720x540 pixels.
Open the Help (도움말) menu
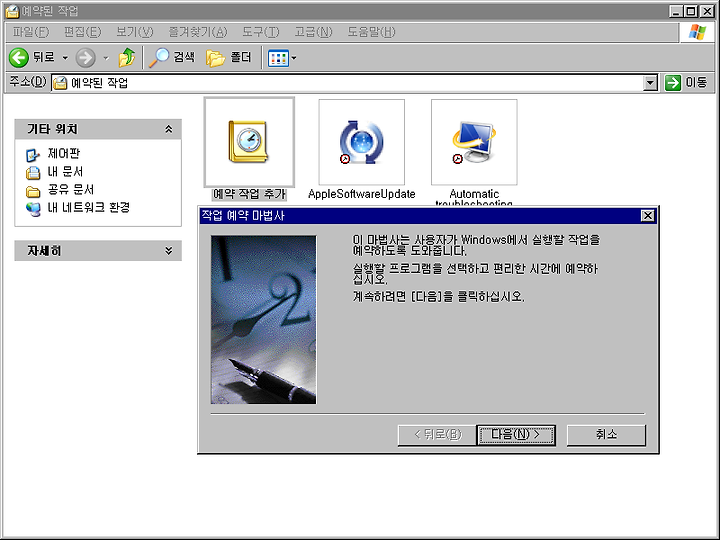coord(371,32)
